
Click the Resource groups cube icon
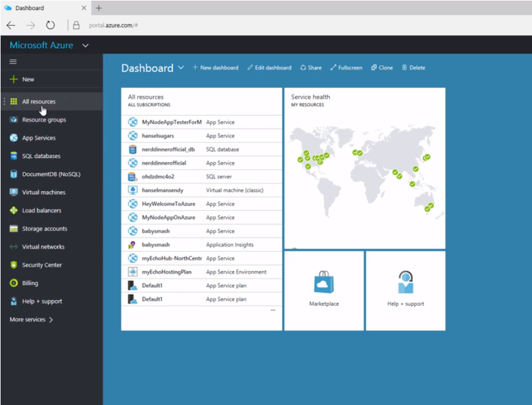click(14, 120)
